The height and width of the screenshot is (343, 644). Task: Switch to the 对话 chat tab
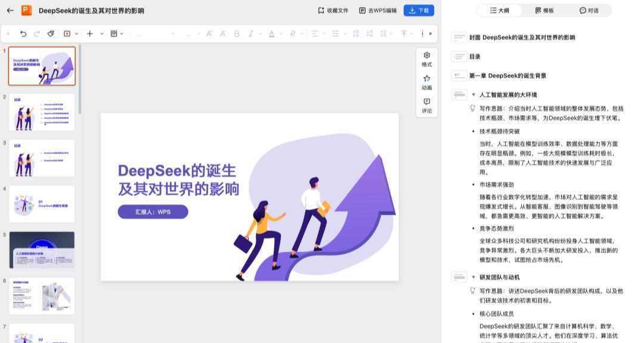[x=589, y=11]
